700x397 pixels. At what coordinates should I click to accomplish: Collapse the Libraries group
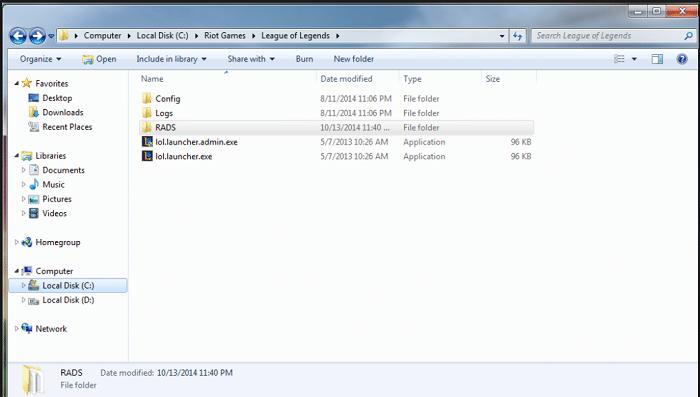[17, 155]
